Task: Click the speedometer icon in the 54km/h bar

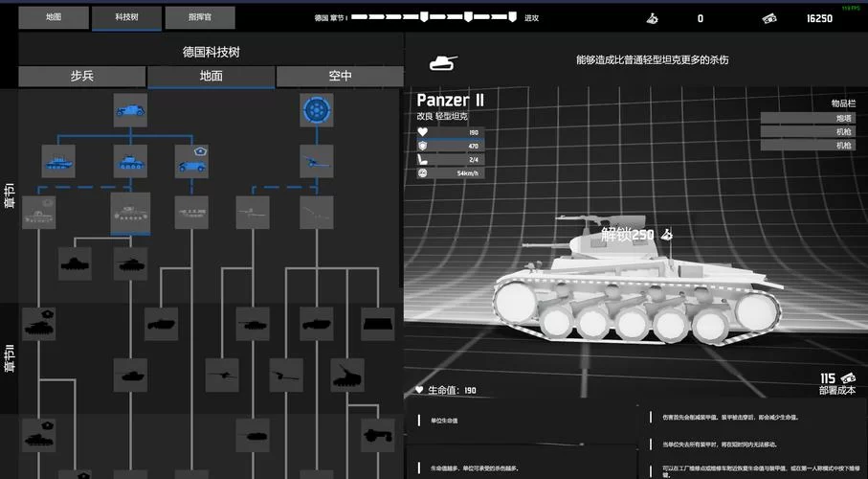Action: (422, 173)
